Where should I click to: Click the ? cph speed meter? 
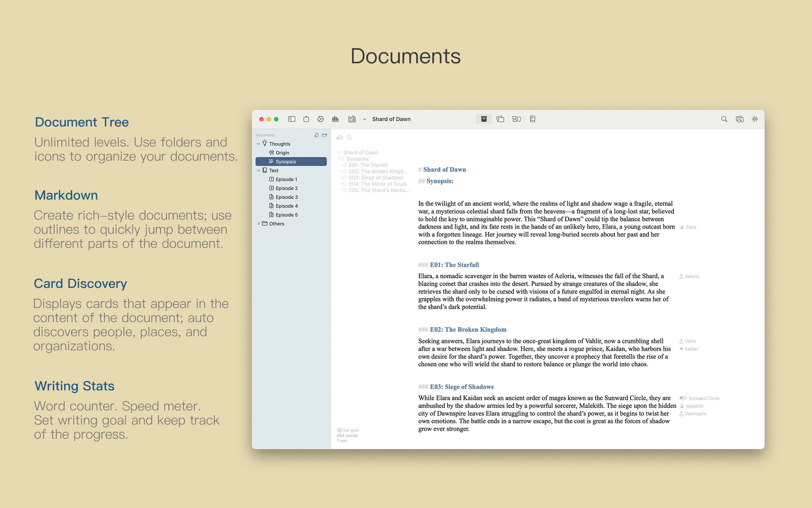342,441
